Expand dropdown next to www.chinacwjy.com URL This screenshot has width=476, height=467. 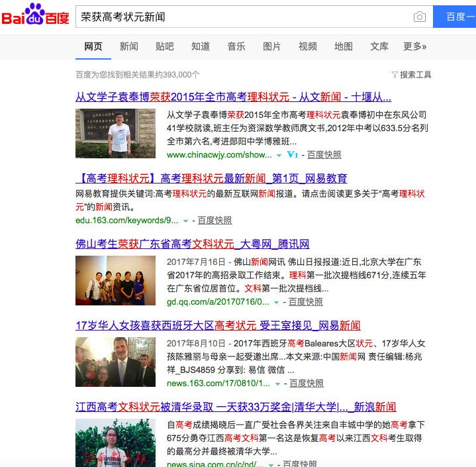[x=279, y=156]
